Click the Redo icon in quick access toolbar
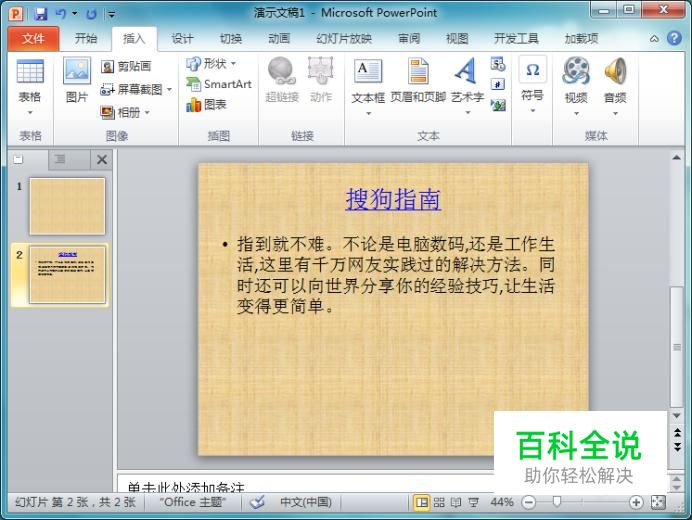Viewport: 692px width, 520px height. [x=91, y=14]
